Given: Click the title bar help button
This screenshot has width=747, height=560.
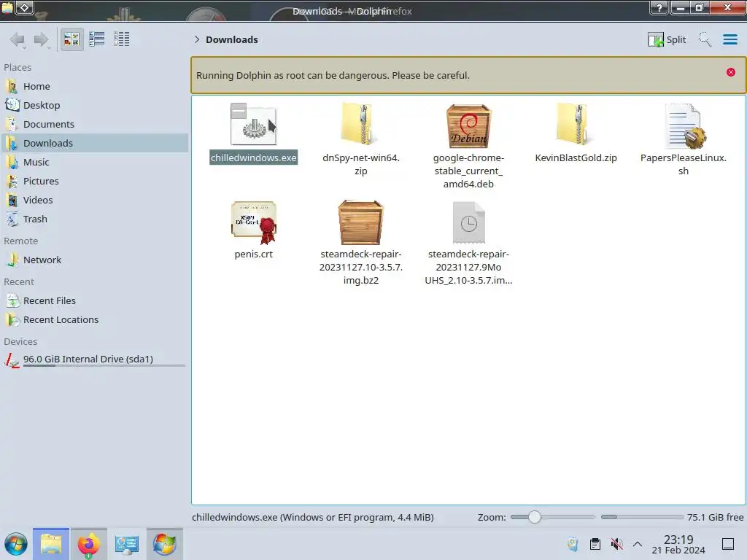Looking at the screenshot, I should click(659, 7).
